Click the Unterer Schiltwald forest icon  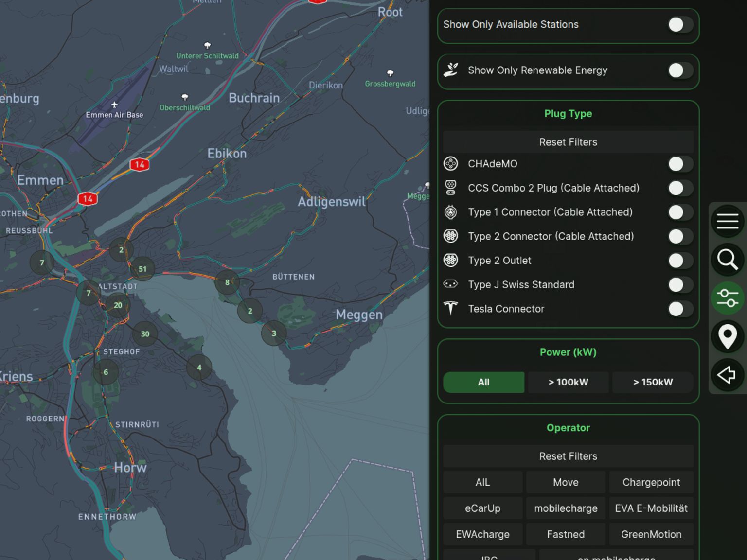point(208,45)
